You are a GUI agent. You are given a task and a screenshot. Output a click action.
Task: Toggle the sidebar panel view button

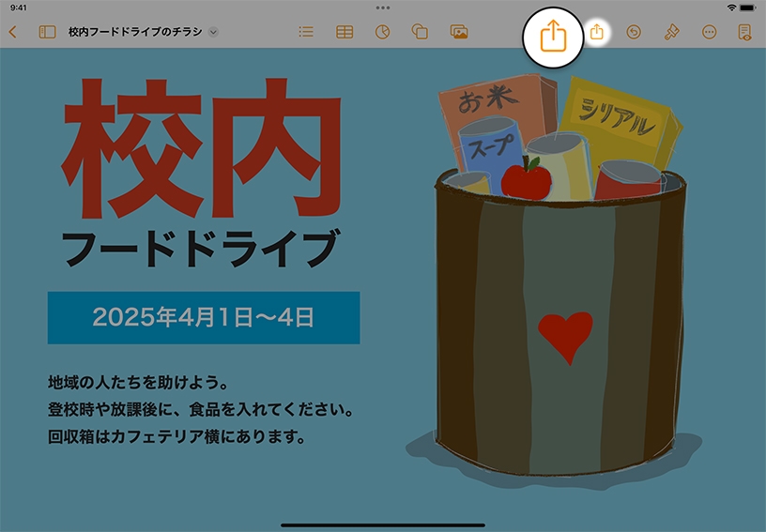click(47, 32)
